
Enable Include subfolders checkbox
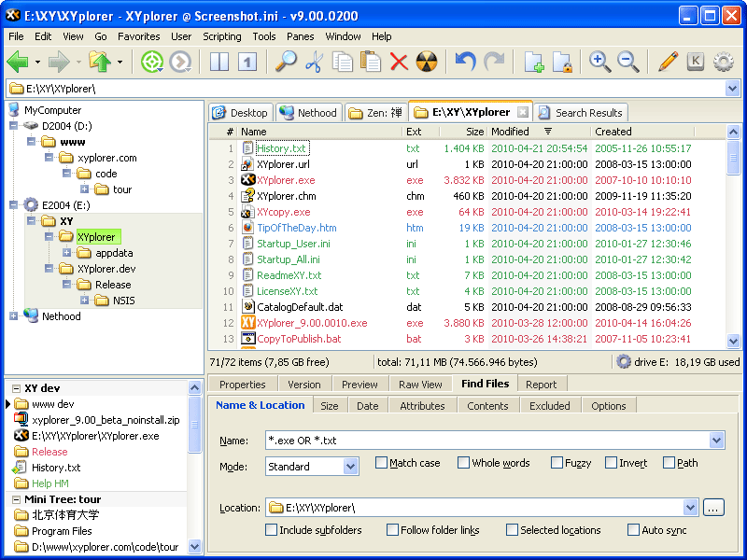pos(271,530)
